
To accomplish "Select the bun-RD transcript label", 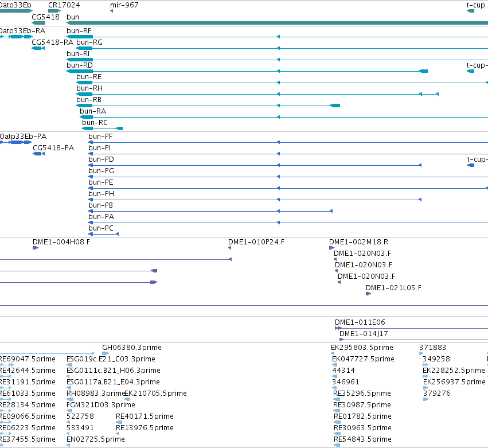I will click(80, 65).
